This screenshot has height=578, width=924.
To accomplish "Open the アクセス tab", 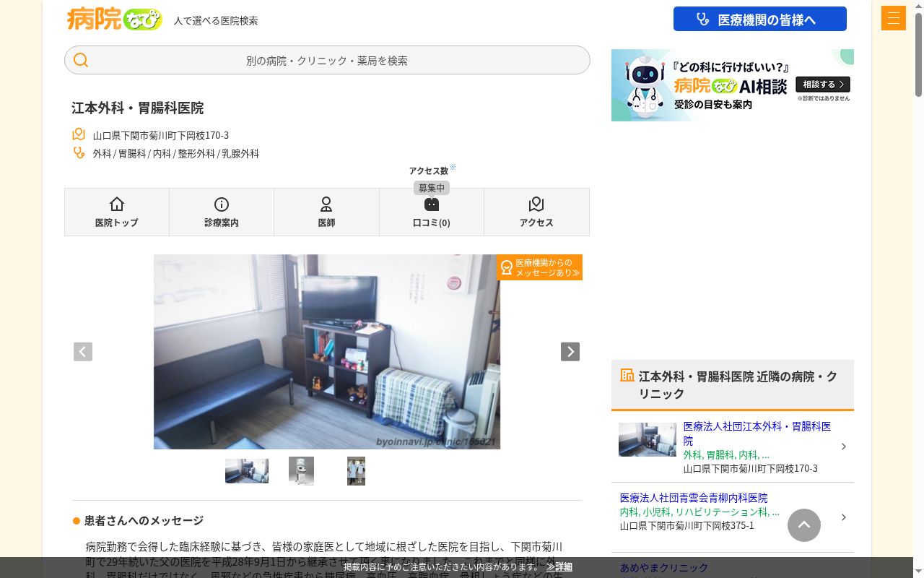I will tap(536, 212).
